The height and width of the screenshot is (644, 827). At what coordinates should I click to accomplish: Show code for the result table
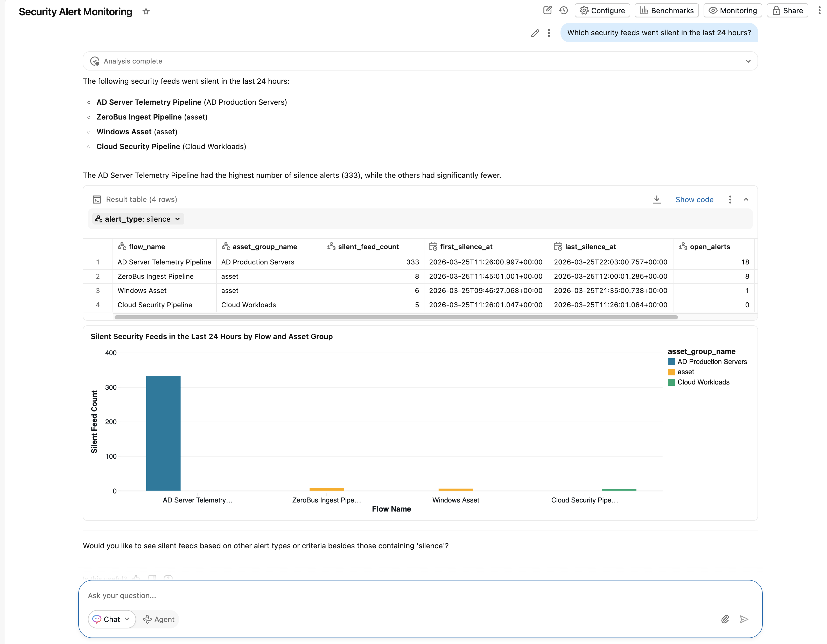[694, 200]
